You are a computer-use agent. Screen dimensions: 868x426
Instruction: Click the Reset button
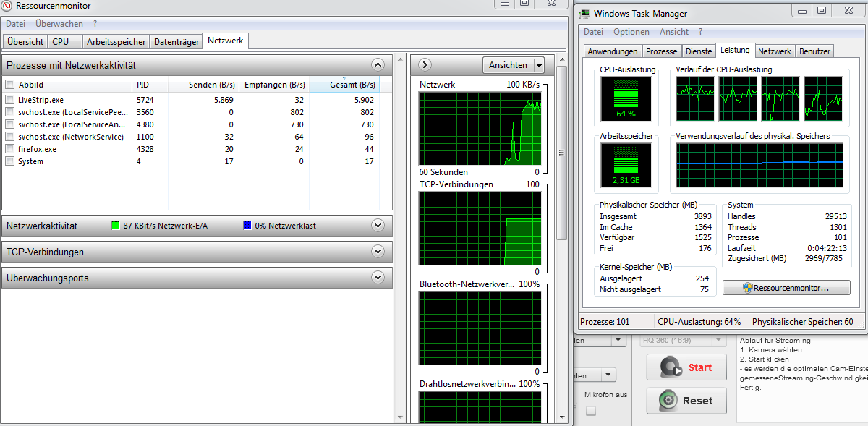click(x=685, y=400)
